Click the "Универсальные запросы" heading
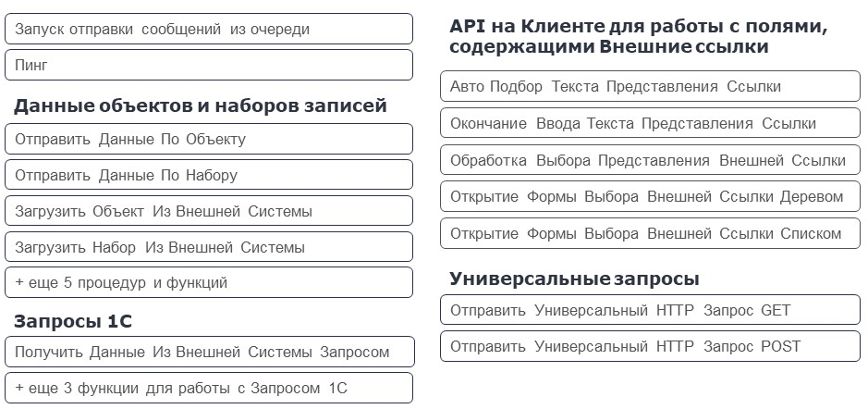Screen dimensions: 868x409 (x=574, y=279)
